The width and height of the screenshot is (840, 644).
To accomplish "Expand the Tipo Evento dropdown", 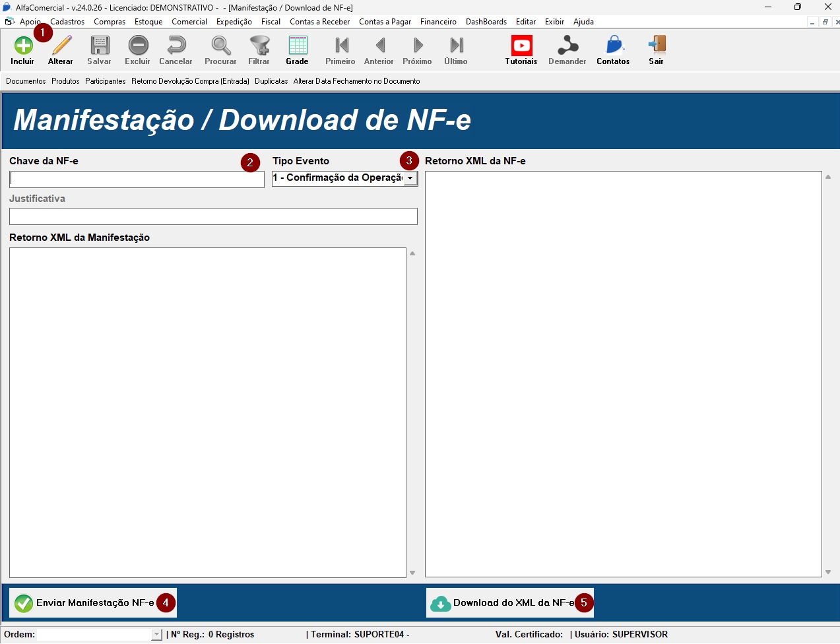I will pos(410,178).
